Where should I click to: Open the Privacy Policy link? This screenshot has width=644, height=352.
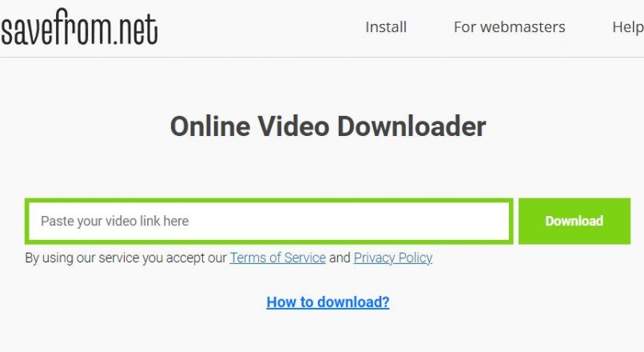pos(392,258)
